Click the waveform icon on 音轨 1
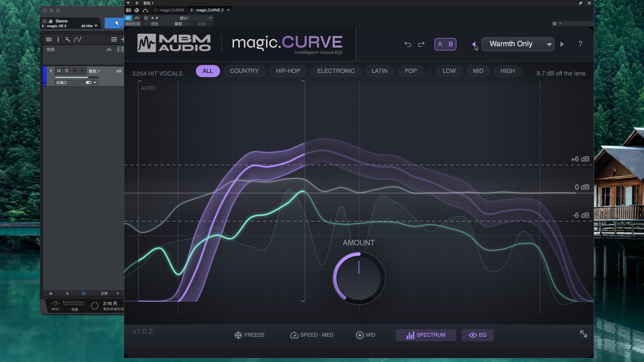This screenshot has width=644, height=362. pos(119,71)
